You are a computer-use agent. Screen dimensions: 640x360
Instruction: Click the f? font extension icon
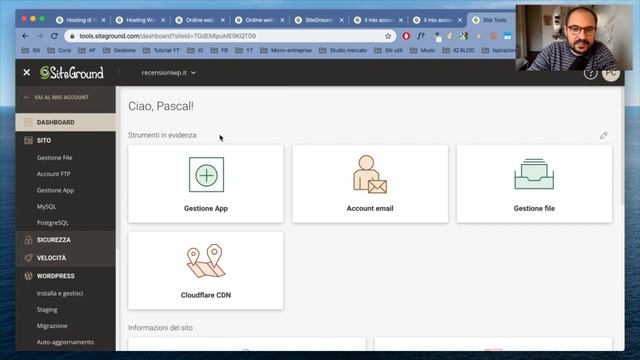click(421, 36)
